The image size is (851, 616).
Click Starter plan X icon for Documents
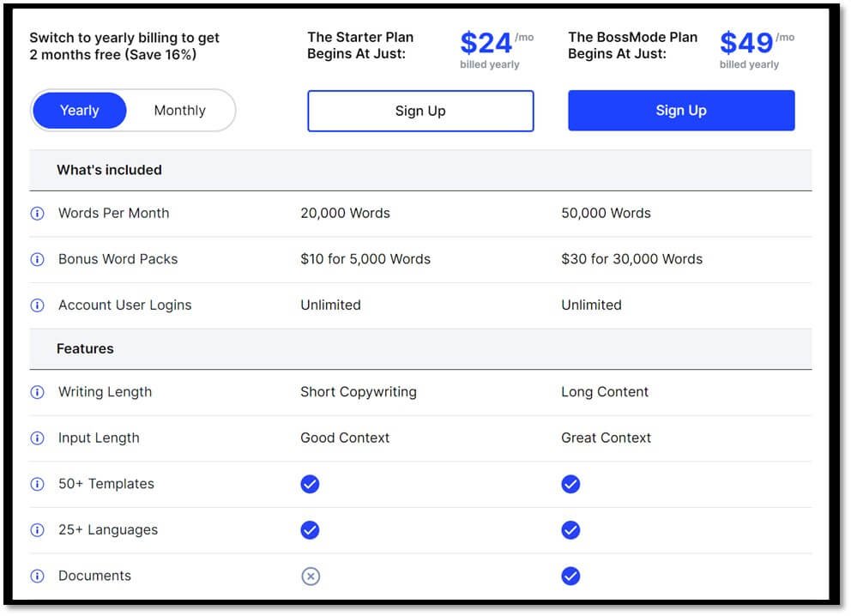tap(311, 577)
